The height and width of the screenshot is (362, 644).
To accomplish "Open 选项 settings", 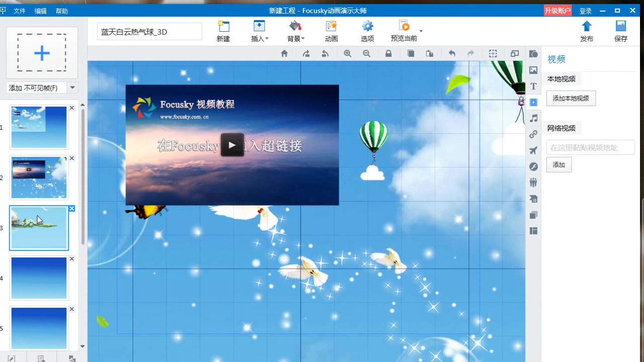I will click(368, 32).
